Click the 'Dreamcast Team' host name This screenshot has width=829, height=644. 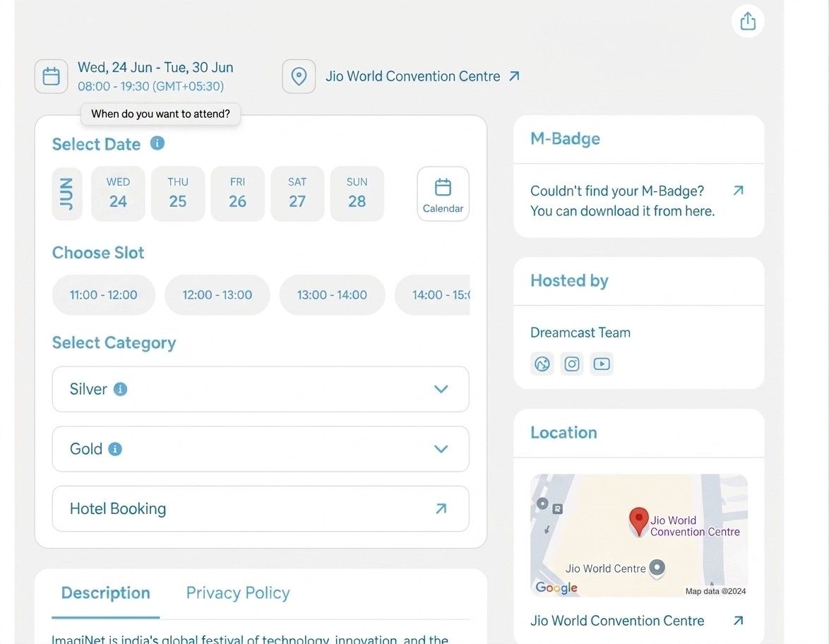coord(580,333)
